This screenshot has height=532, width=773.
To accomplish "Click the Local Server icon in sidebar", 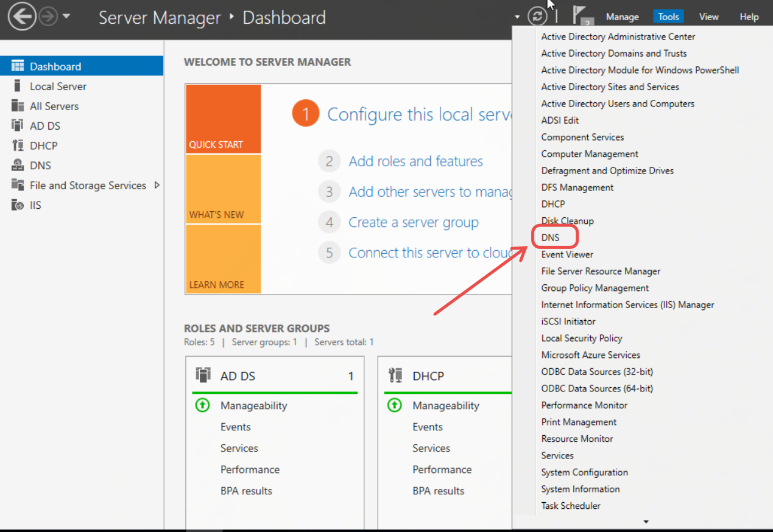I will (18, 86).
